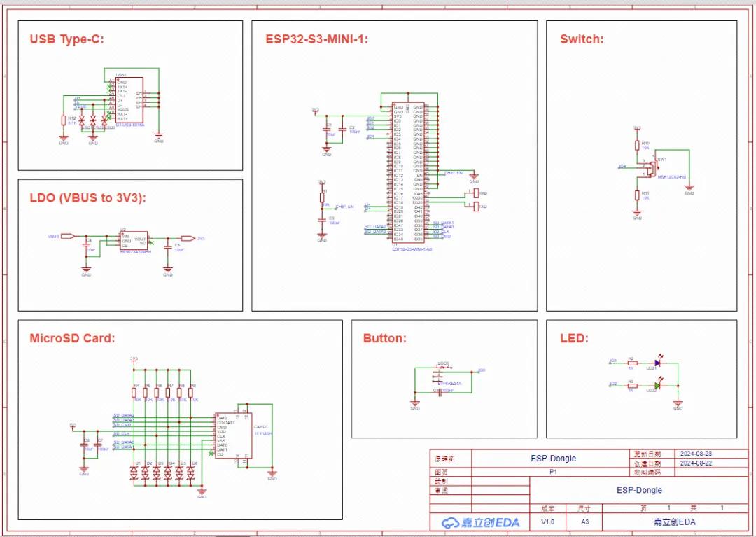Click the "MicroSD Card:" section heading

[x=72, y=338]
